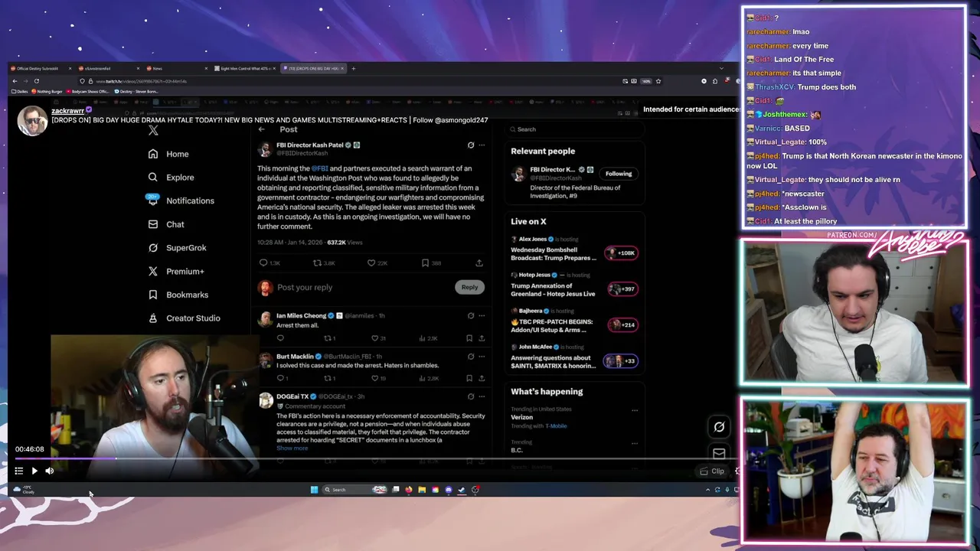Click reply icon on Ian Miles Cheong's comment

(280, 338)
